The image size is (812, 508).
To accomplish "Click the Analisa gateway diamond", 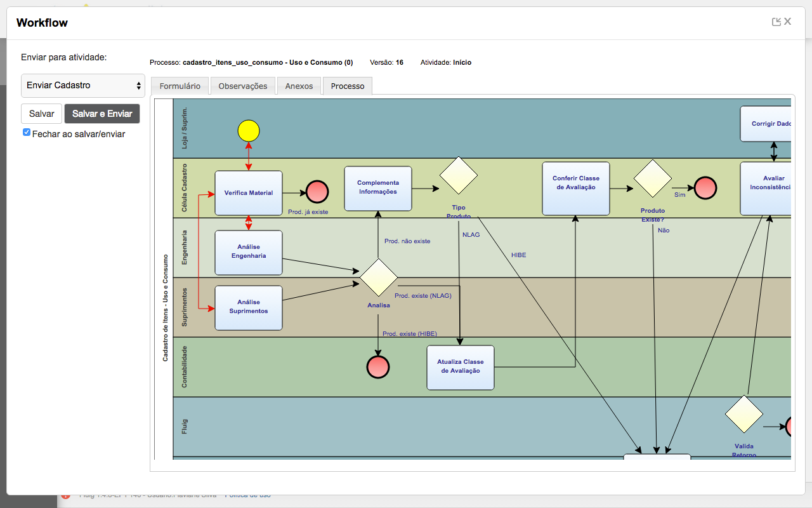I will pyautogui.click(x=379, y=277).
